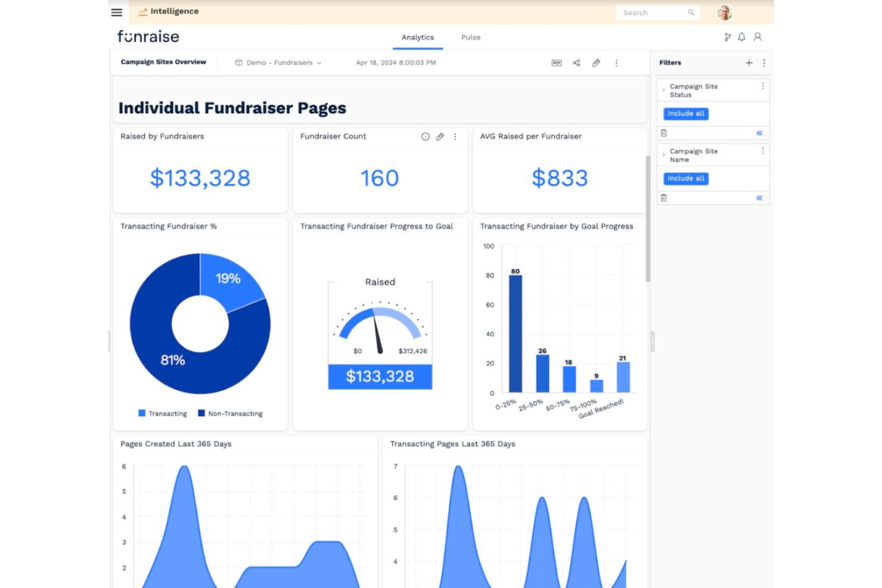This screenshot has width=882, height=588.
Task: Open the notifications bell
Action: point(742,37)
